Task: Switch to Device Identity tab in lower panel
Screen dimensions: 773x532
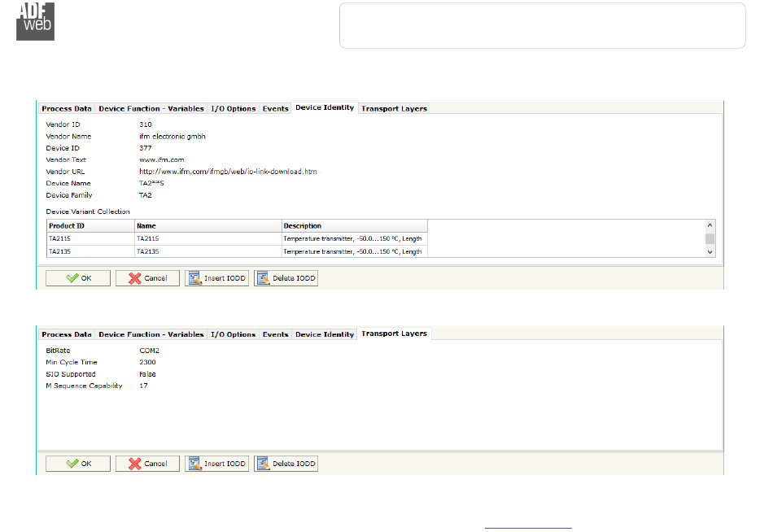Action: pyautogui.click(x=325, y=334)
